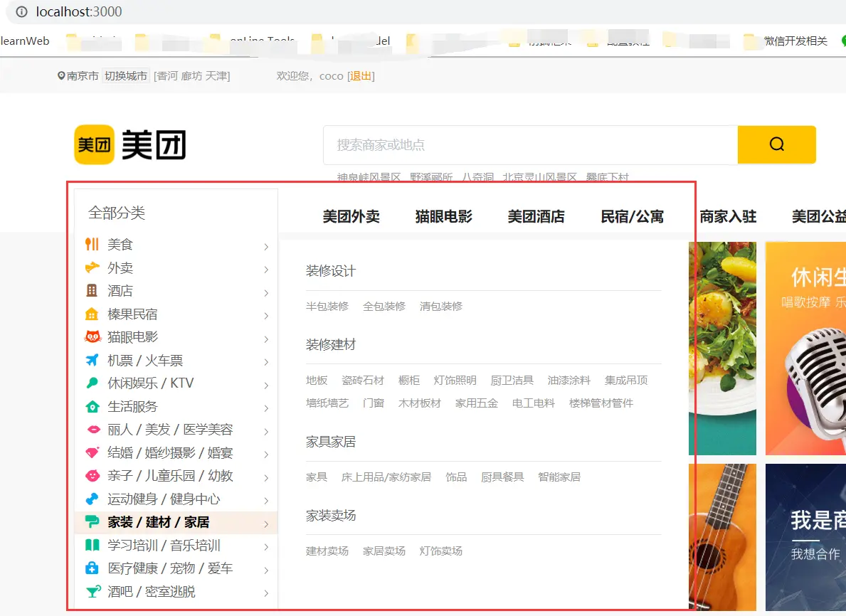Open the 民宿/公寓 nav tab
The width and height of the screenshot is (846, 616).
633,216
